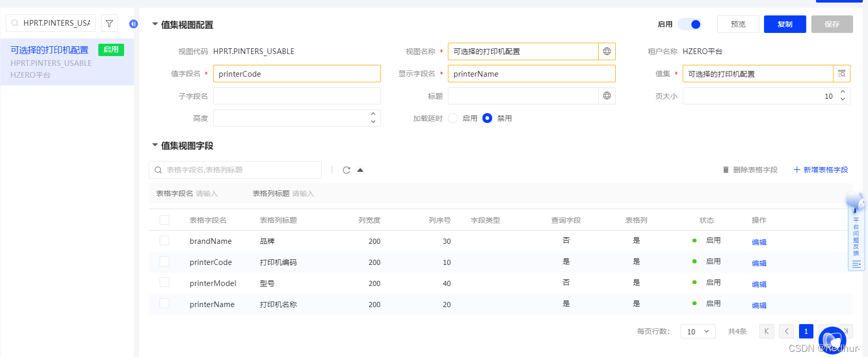Click globe icon beside 标题 field
The width and height of the screenshot is (868, 357).
(607, 96)
